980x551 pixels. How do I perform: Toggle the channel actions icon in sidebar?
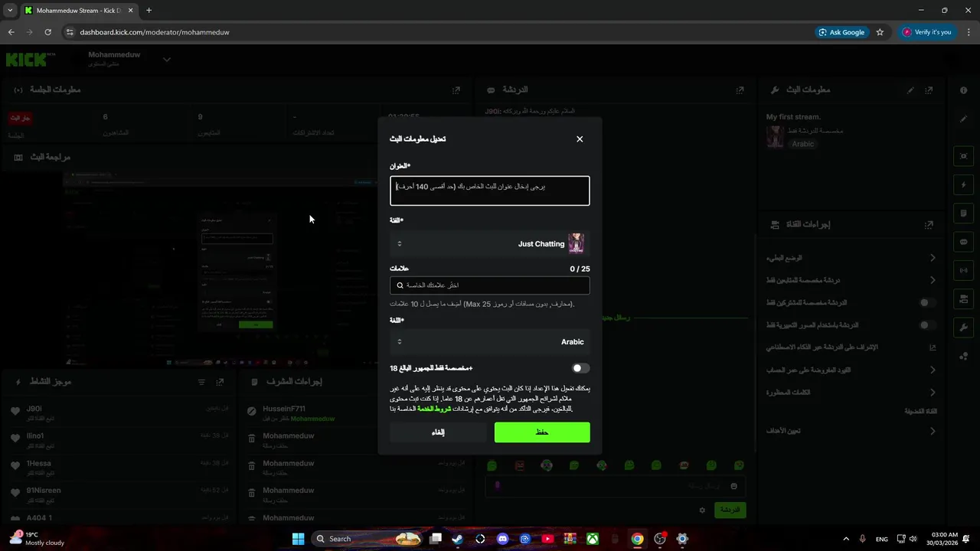click(964, 298)
